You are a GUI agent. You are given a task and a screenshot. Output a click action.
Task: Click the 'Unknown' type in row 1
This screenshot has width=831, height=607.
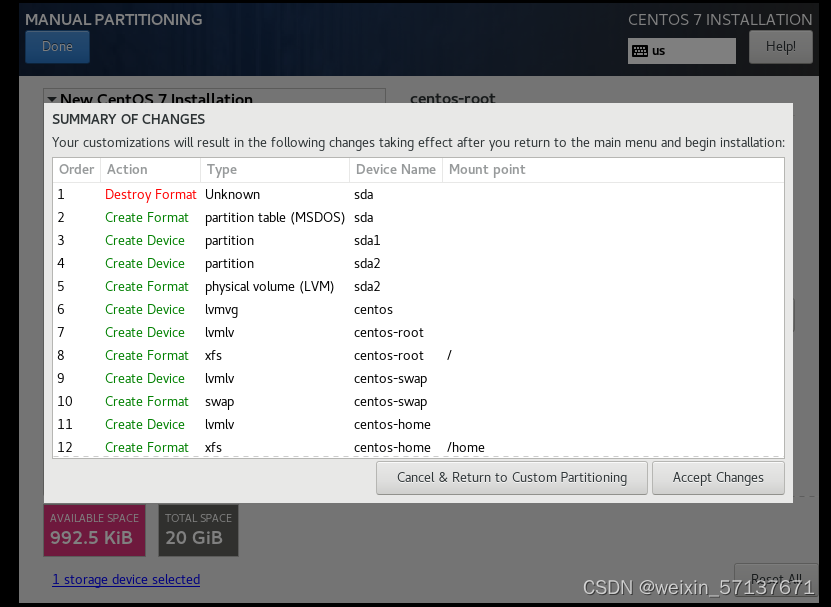click(x=233, y=195)
